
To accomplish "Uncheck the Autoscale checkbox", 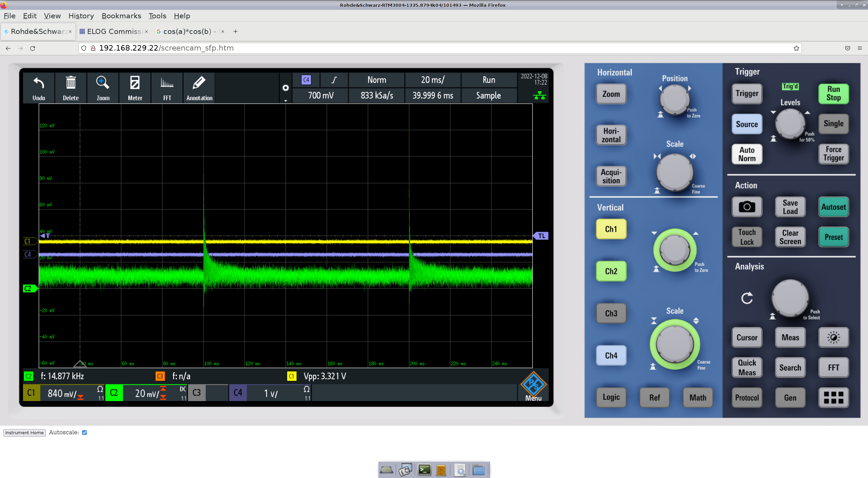I will [x=84, y=433].
